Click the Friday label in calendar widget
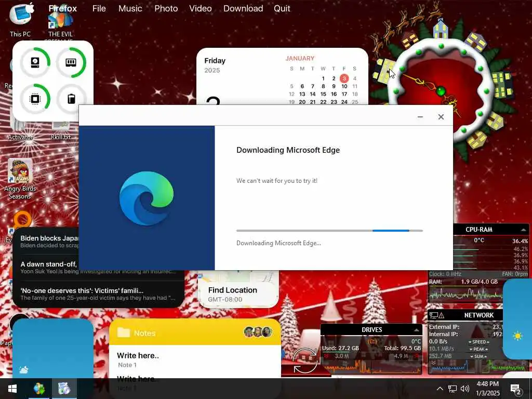 click(215, 61)
